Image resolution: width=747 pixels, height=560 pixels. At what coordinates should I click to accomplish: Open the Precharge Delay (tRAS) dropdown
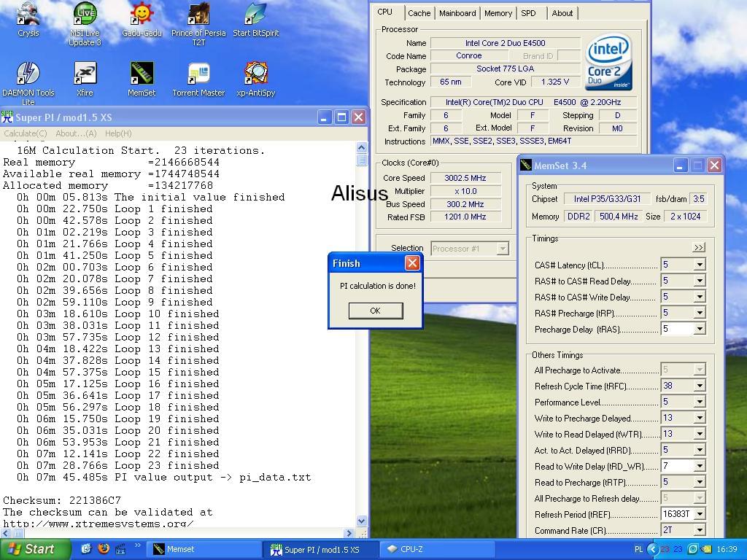(x=700, y=329)
